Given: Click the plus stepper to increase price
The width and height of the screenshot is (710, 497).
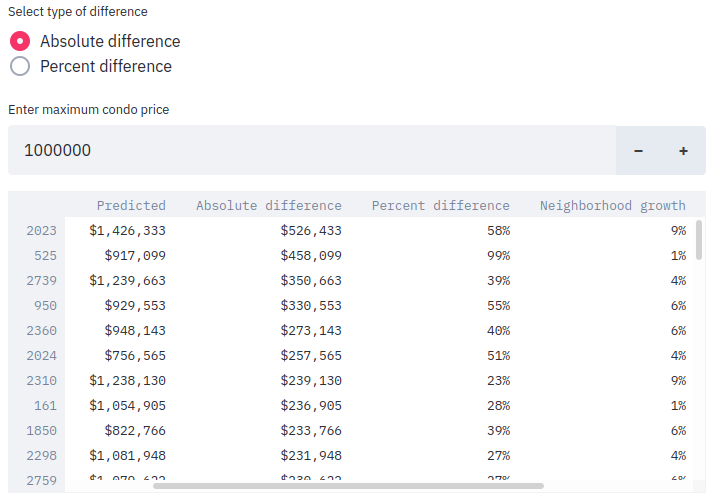Looking at the screenshot, I should click(684, 151).
